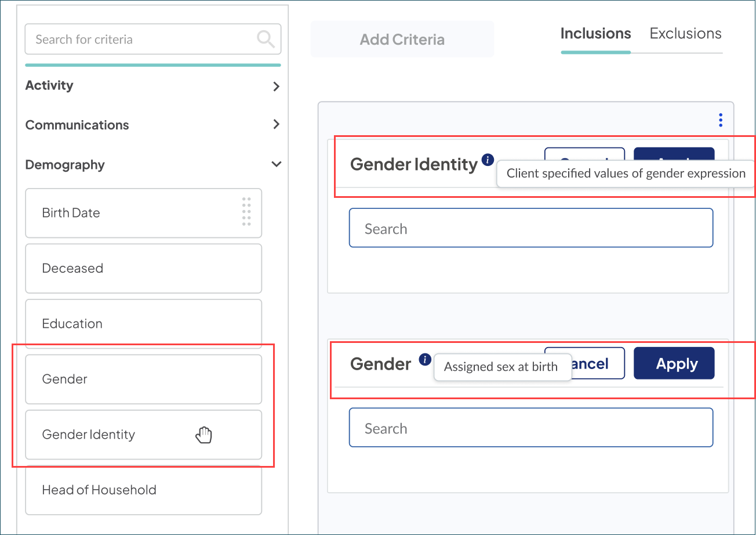Click the Apply button on Gender criteria
Viewport: 756px width, 535px height.
coord(674,363)
